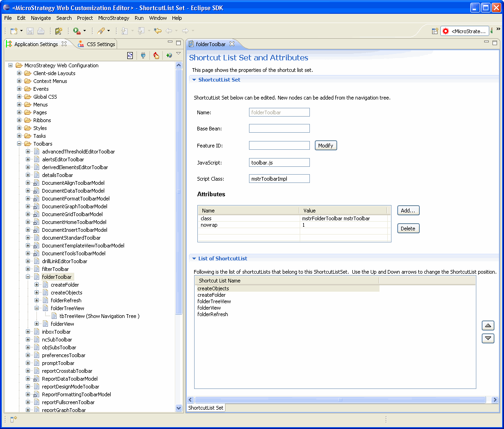Click the new plug-in project toolbar icon

coord(59,31)
